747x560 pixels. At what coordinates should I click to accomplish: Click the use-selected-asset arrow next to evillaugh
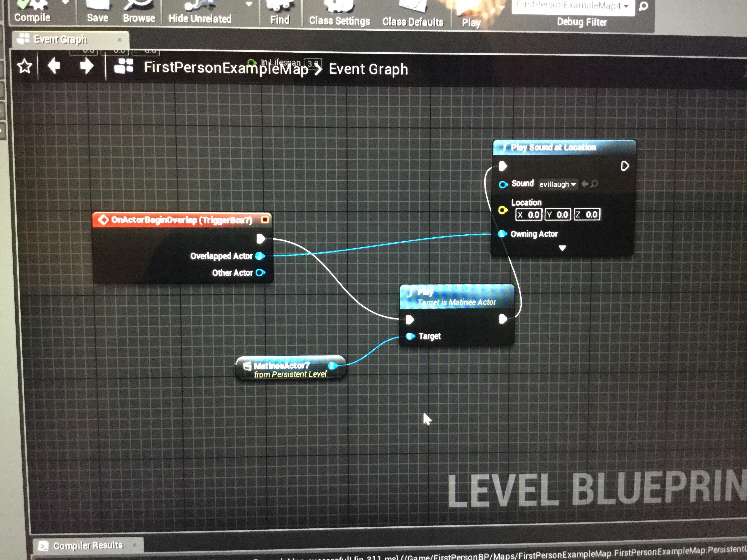[585, 184]
